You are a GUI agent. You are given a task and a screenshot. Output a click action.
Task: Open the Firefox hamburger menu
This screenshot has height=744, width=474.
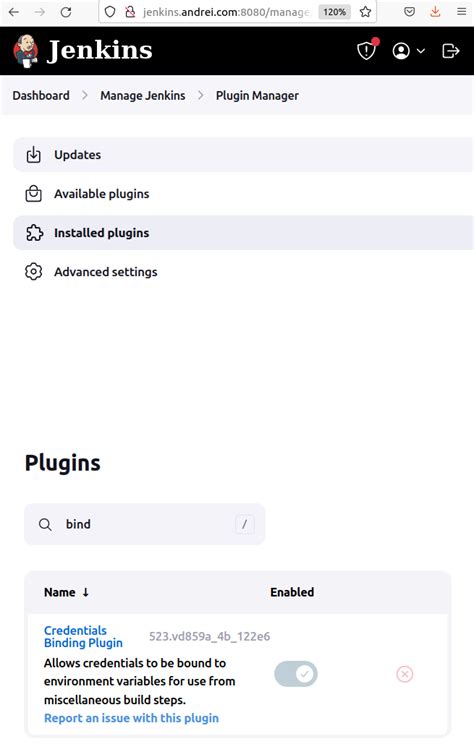point(461,12)
